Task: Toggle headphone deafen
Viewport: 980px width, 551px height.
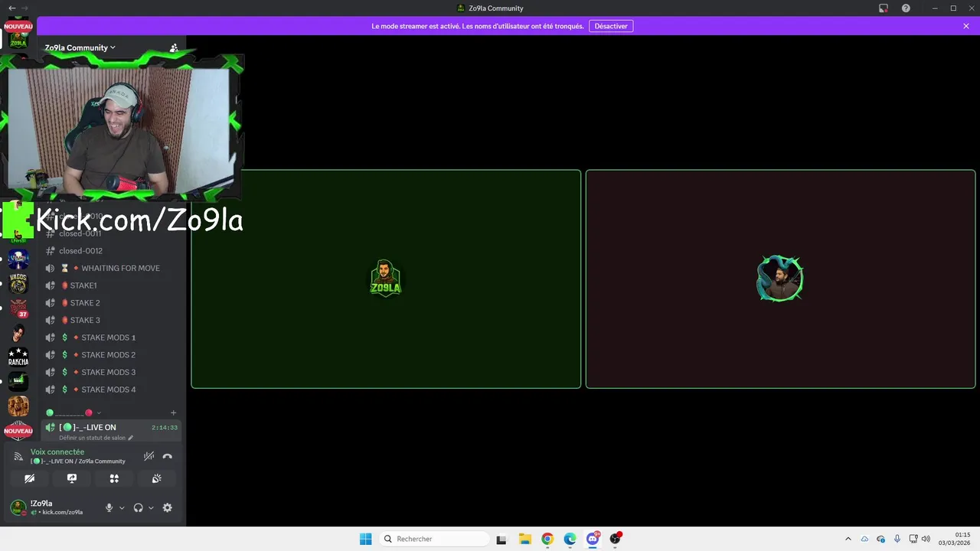Action: point(139,507)
